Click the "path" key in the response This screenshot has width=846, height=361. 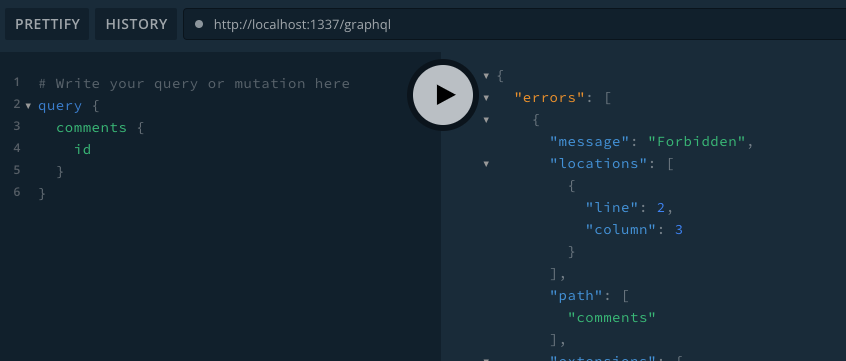tap(577, 295)
